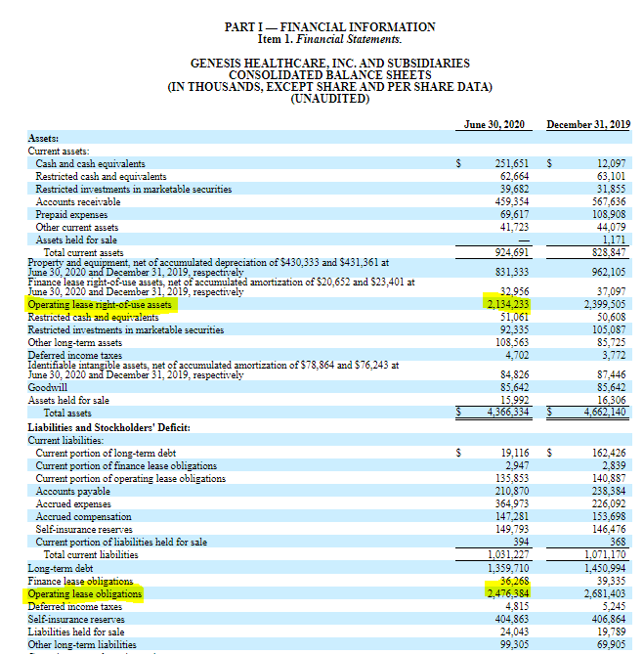The height and width of the screenshot is (654, 644).
Task: Select the 'Liabilities and Stockholders' Deficit:' heading
Action: click(109, 428)
